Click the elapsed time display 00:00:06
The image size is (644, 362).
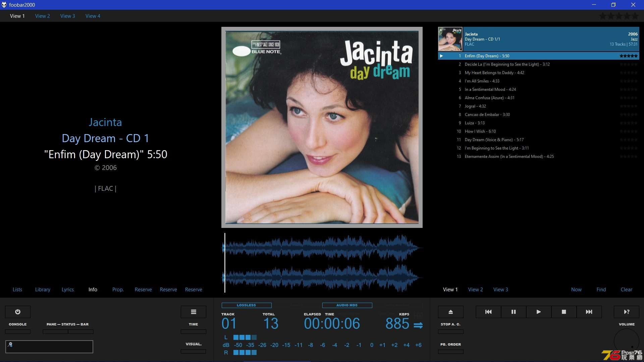(x=332, y=323)
